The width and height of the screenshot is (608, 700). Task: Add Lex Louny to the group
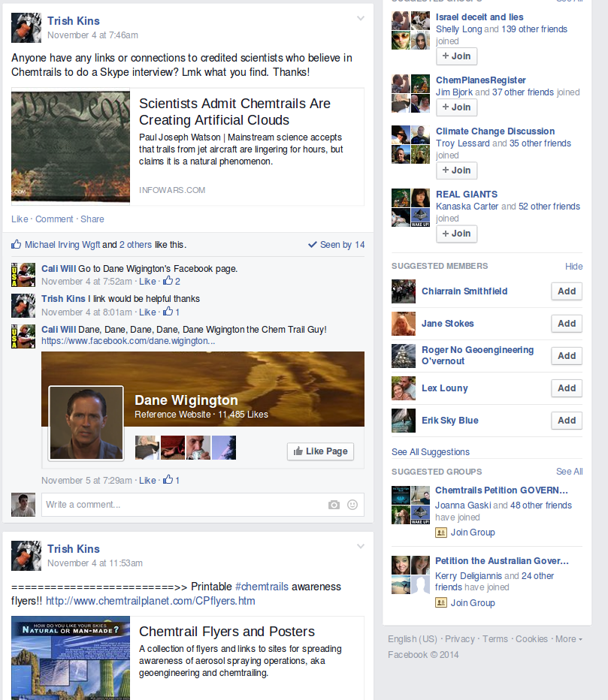click(567, 388)
